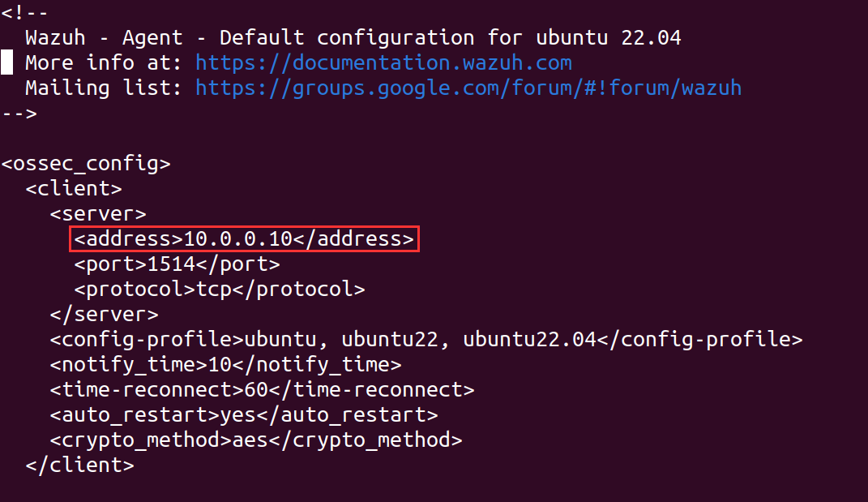868x502 pixels.
Task: Click the closing server tag
Action: (x=104, y=314)
